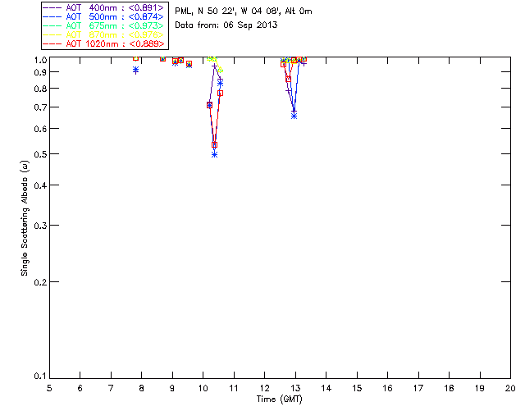The height and width of the screenshot is (420, 525).
Task: Click the x-axis tick label "13"
Action: coord(295,388)
